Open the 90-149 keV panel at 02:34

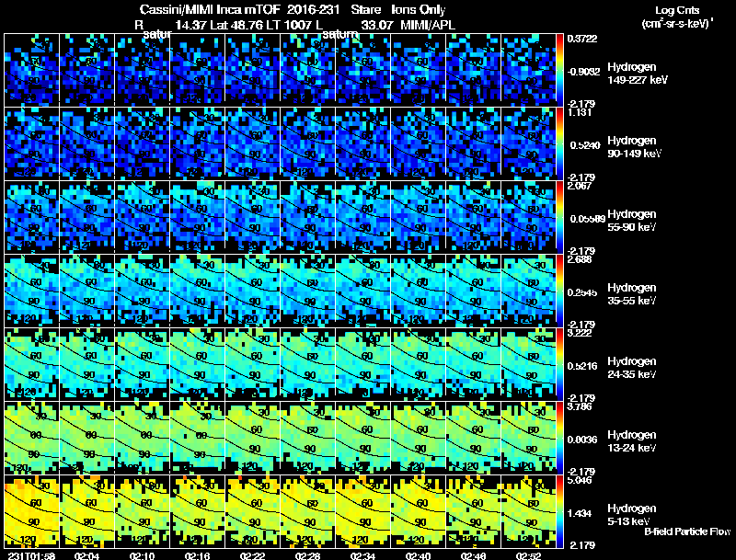[x=362, y=143]
